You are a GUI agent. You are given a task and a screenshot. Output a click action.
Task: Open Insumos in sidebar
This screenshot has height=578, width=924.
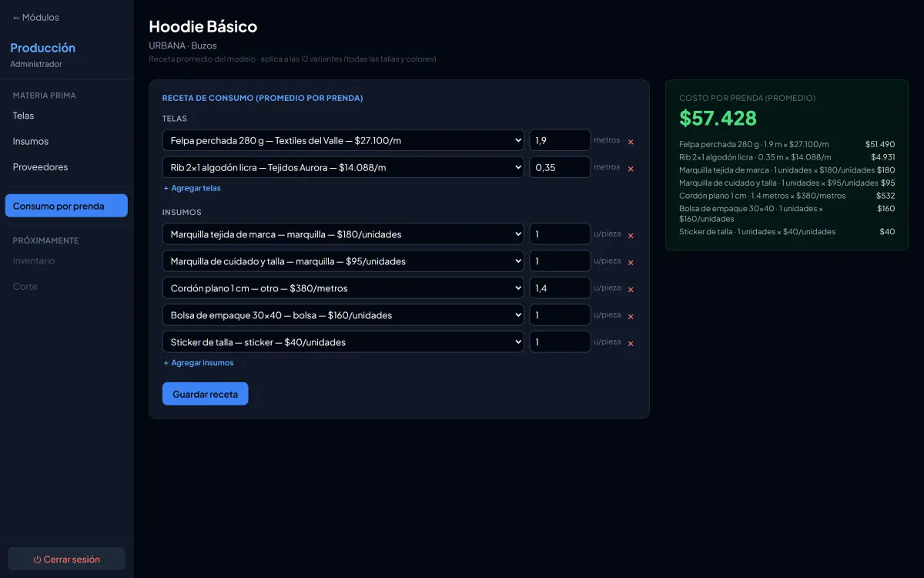pos(66,141)
